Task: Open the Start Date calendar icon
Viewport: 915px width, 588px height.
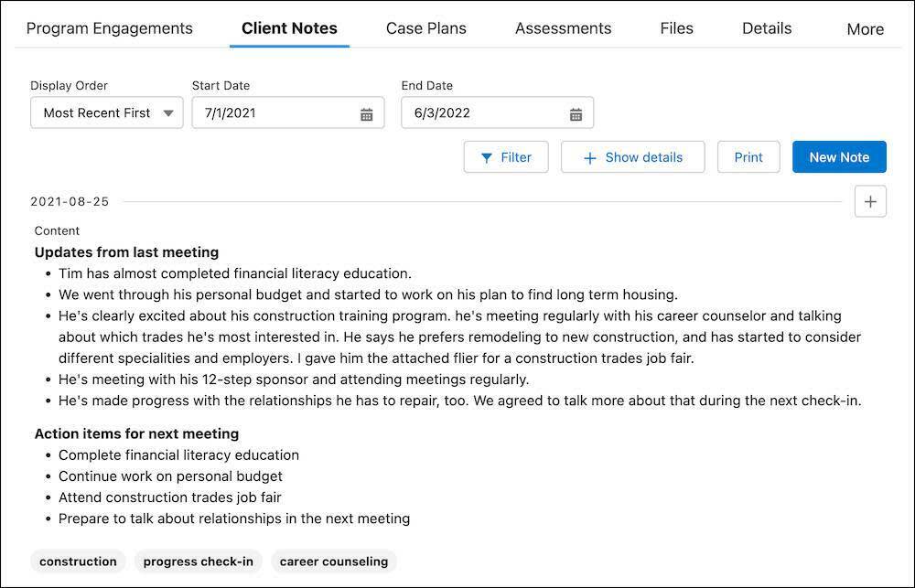Action: click(x=366, y=114)
